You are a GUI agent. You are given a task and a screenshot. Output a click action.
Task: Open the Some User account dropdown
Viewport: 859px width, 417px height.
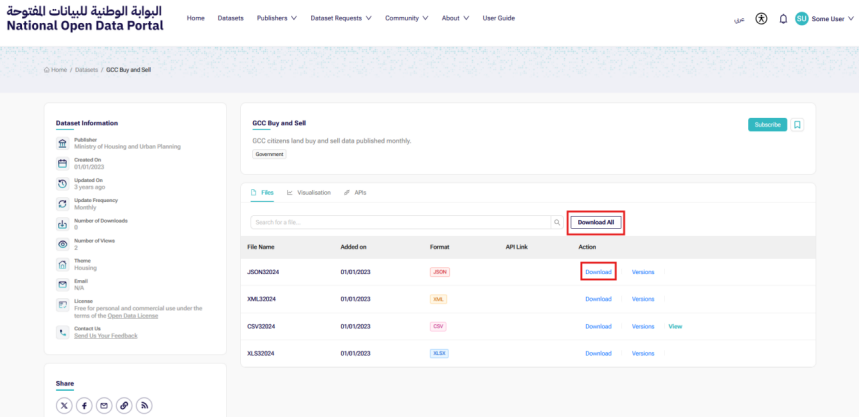click(826, 18)
